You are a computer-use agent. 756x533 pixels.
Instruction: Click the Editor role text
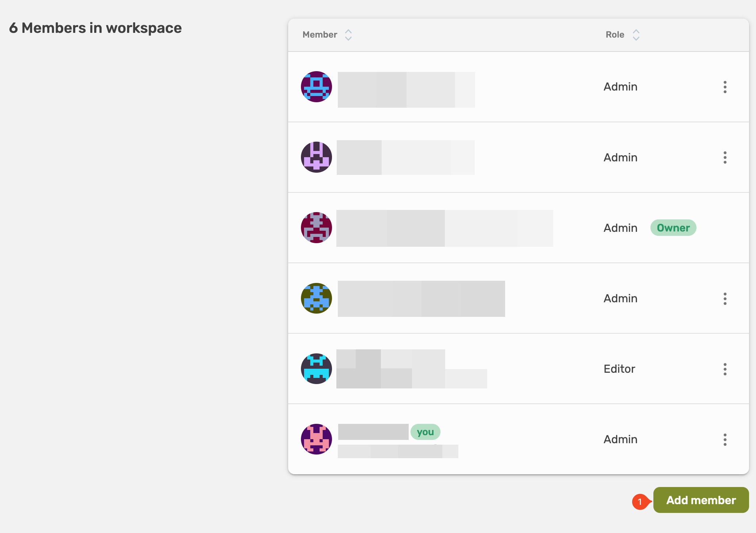(x=619, y=369)
